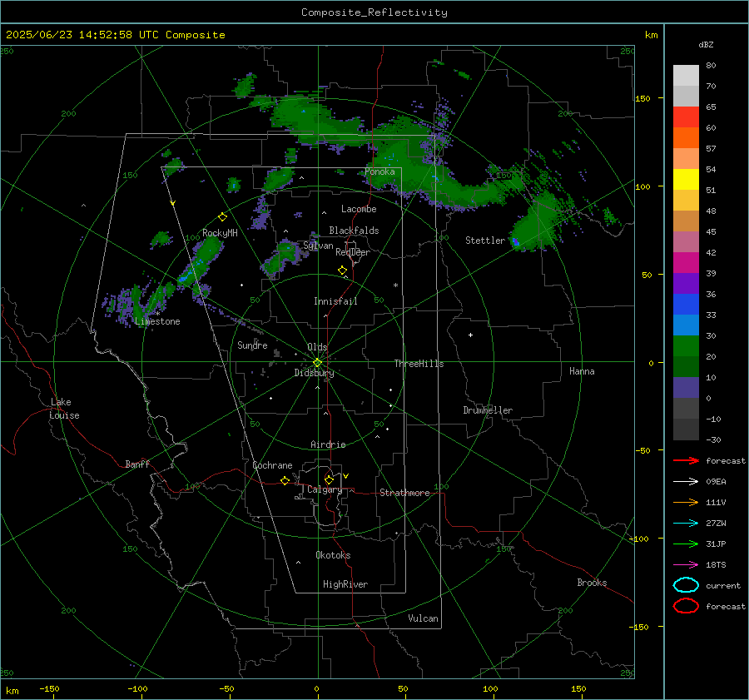749x700 pixels.
Task: Click the white 09EA arrow icon
Action: (x=686, y=481)
